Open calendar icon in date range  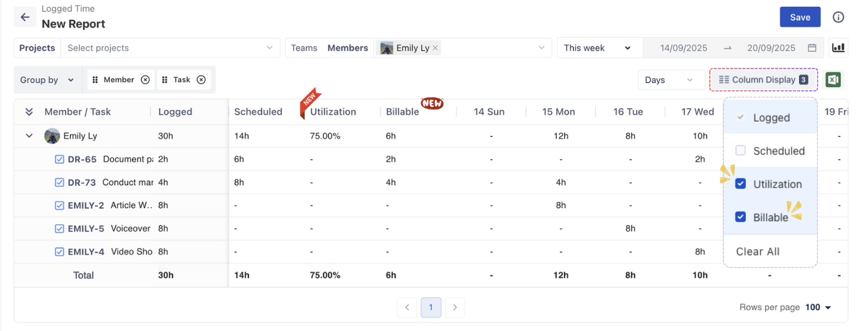pos(812,48)
